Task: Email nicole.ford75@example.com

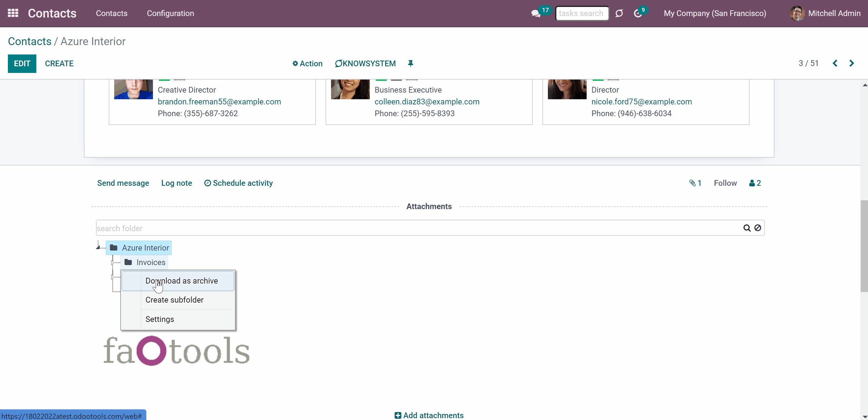Action: [641, 102]
